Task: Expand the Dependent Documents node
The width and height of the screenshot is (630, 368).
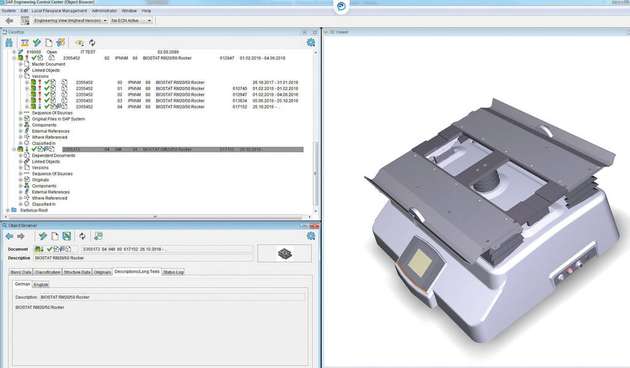Action: 20,155
